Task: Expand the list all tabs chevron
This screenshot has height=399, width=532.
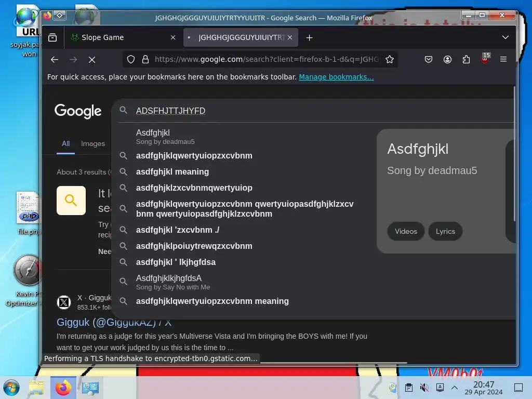Action: (505, 37)
